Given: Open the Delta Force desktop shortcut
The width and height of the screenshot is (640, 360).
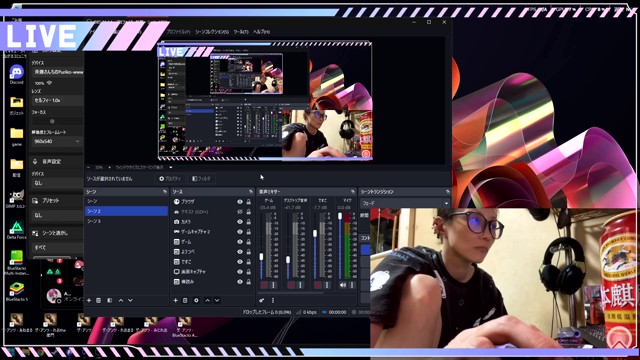Looking at the screenshot, I should 16,230.
